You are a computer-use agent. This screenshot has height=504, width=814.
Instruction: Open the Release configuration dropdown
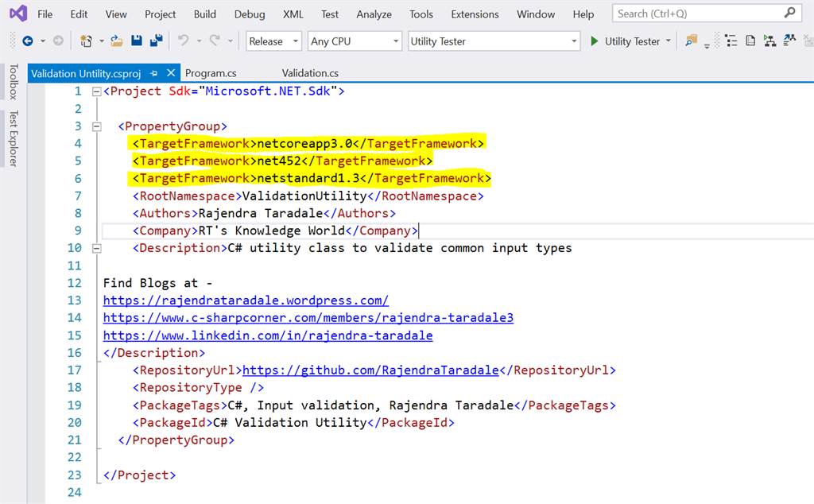click(x=273, y=41)
